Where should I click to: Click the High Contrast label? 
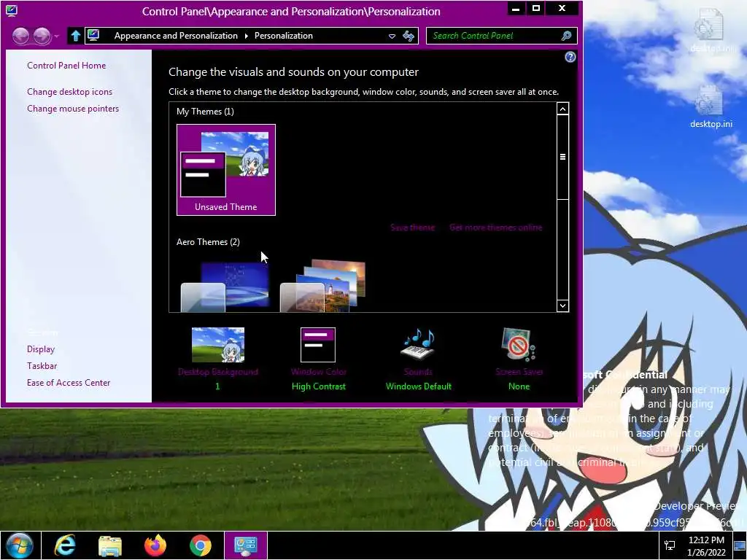coord(319,386)
